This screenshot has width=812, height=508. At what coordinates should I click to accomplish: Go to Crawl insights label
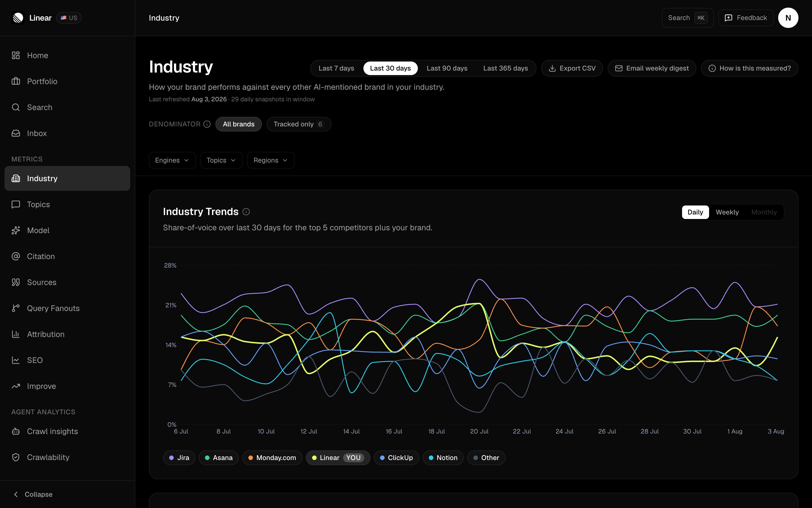(x=52, y=432)
